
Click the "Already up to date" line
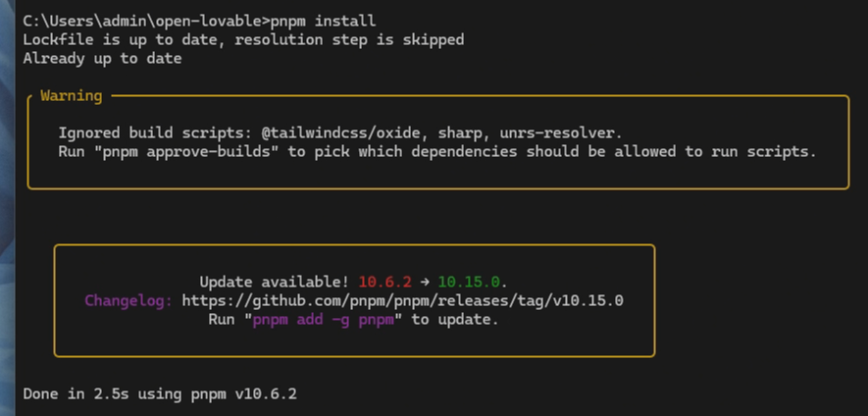[x=102, y=58]
